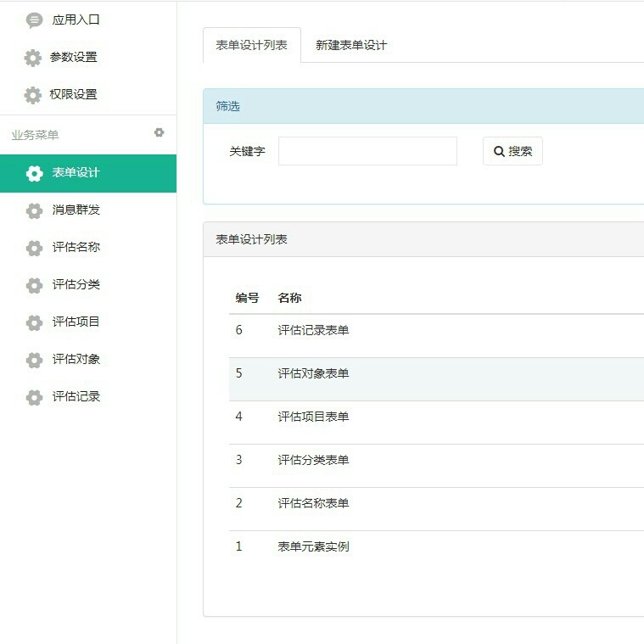Click the gear icon next to 评估分类
The height and width of the screenshot is (644, 644).
pos(34,285)
